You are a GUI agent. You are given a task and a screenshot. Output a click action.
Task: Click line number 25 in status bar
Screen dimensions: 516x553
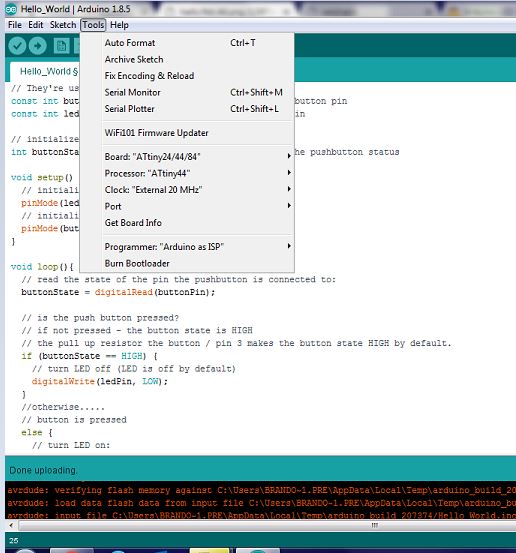coord(13,540)
